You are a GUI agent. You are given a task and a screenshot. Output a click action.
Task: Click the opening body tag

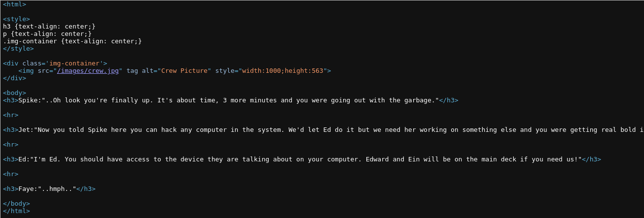[x=14, y=93]
